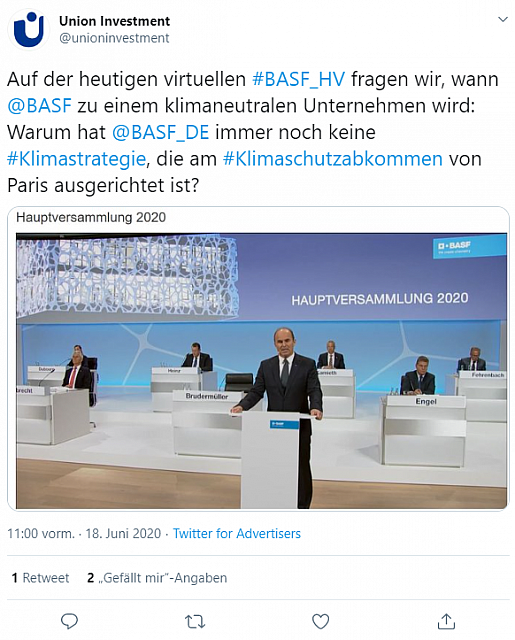Open the Hauptversammlung 2020 image
Screen dimensions: 515x640
[x=262, y=371]
